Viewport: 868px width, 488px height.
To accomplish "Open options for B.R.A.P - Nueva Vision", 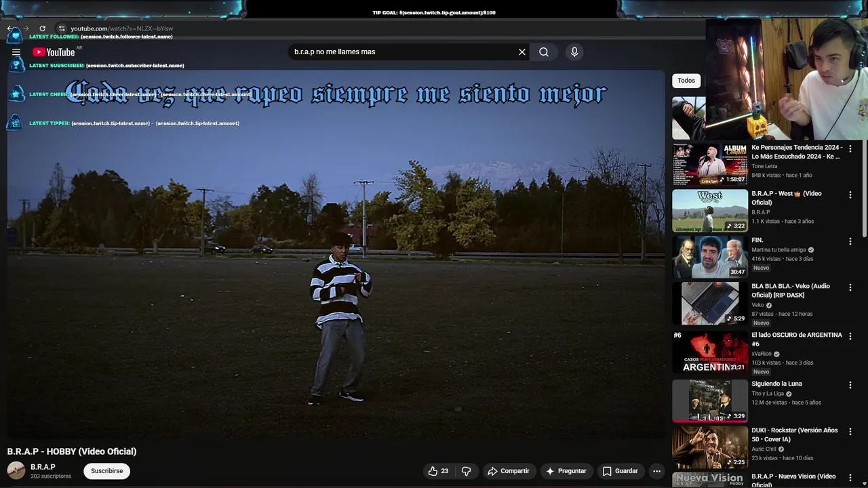I will [x=850, y=476].
